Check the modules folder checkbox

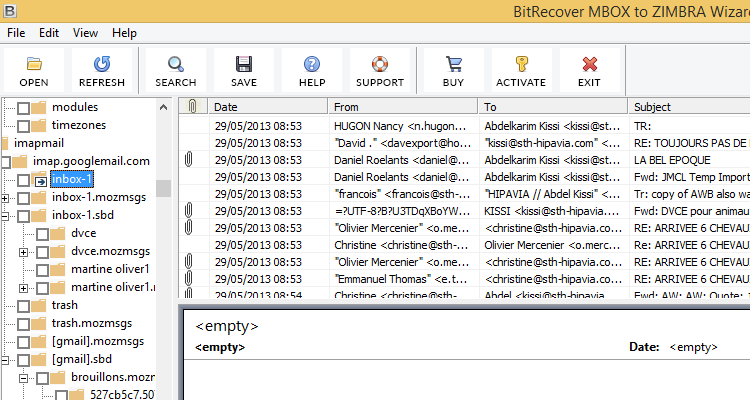coord(23,108)
